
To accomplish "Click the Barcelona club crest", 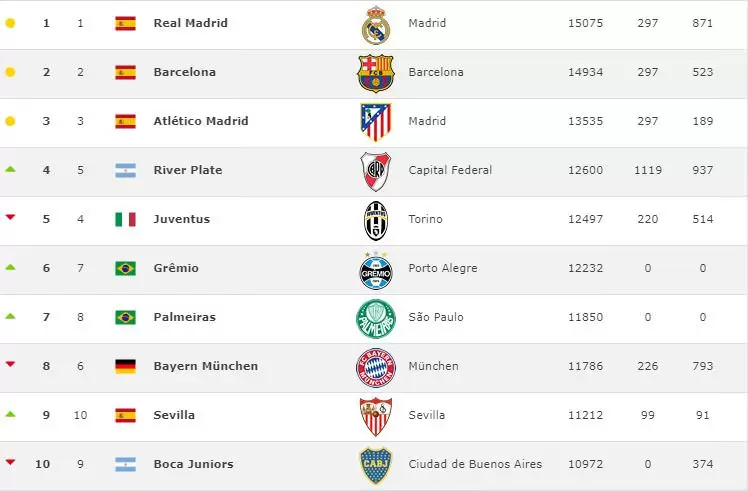I will coord(376,73).
